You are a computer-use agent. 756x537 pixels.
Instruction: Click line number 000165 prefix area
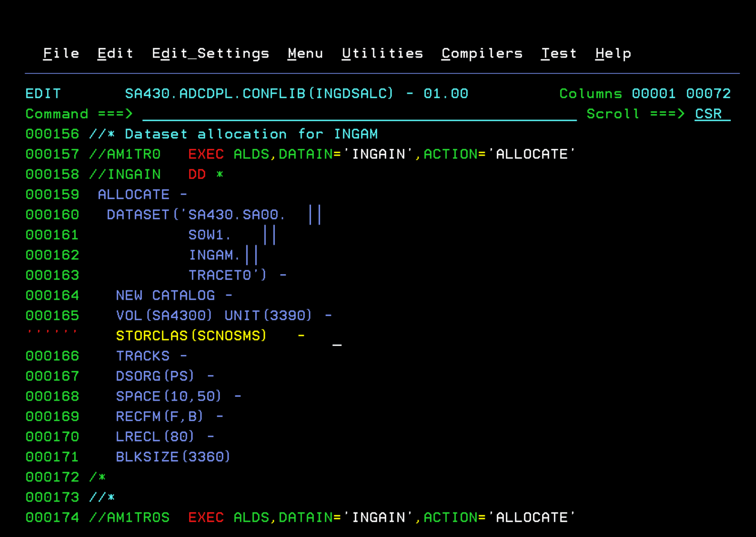(52, 315)
